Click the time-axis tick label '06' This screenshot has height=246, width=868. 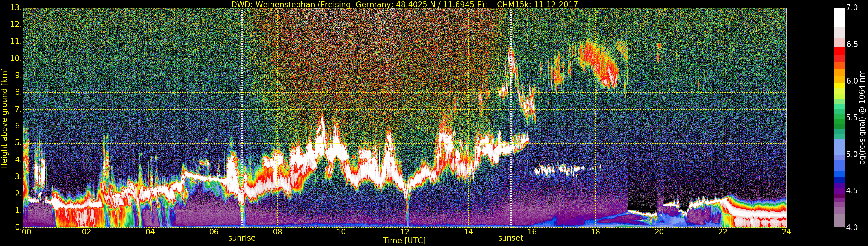pyautogui.click(x=214, y=232)
